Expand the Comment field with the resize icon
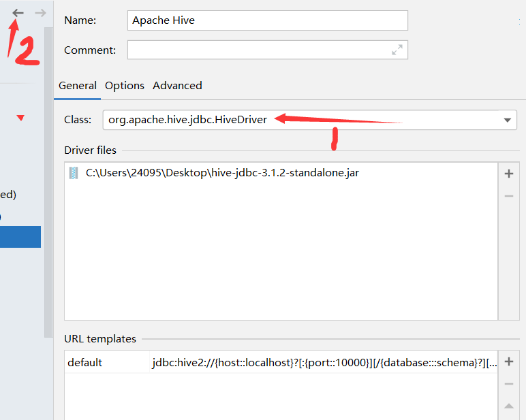 point(397,50)
